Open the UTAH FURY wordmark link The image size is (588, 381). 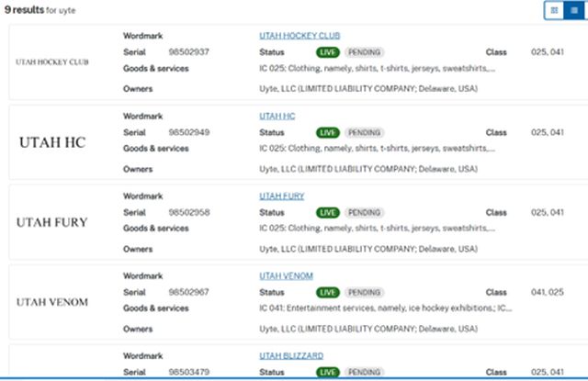coord(281,196)
